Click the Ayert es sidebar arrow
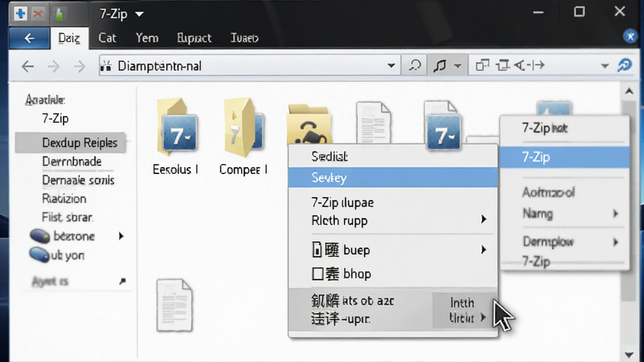This screenshot has width=644, height=362. (x=122, y=282)
